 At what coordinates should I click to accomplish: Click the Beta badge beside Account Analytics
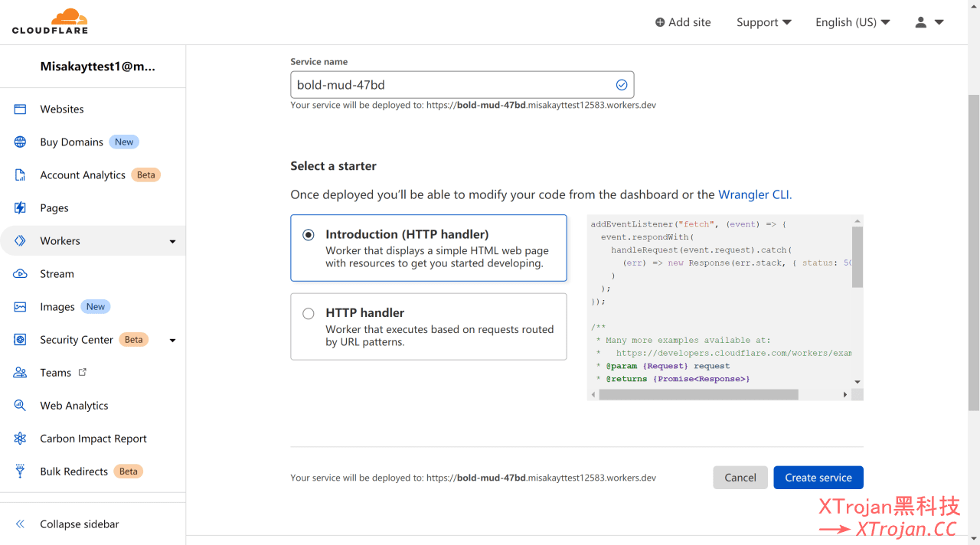pos(146,175)
